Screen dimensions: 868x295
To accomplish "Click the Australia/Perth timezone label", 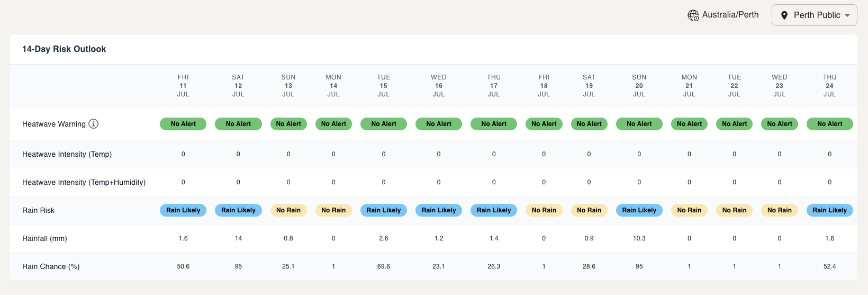I will click(730, 15).
